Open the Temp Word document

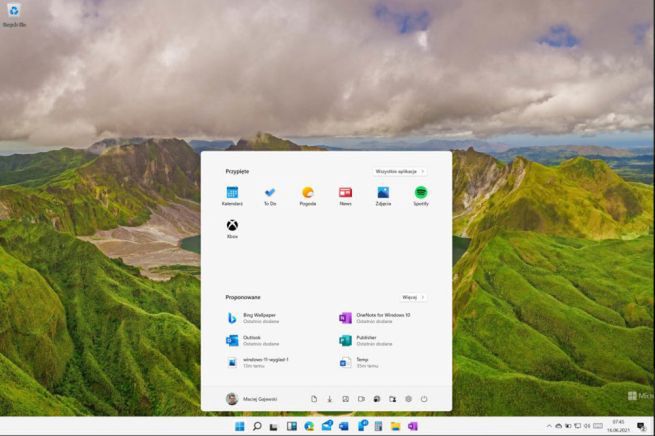(359, 362)
